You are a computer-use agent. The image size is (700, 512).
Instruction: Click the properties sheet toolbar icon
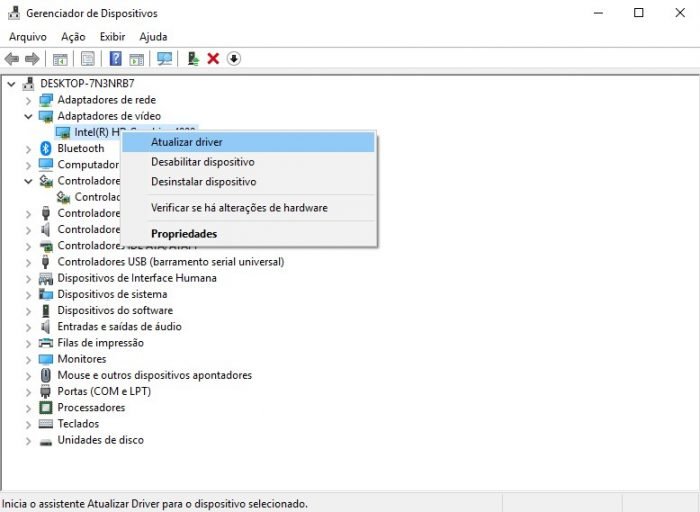click(x=88, y=58)
